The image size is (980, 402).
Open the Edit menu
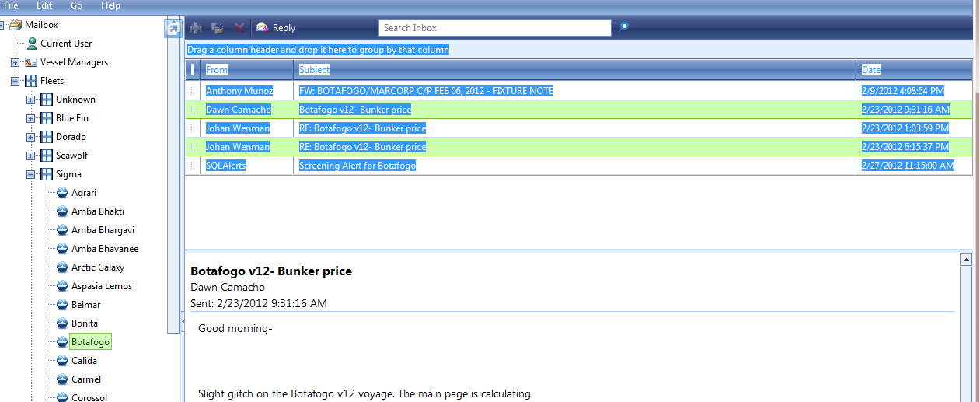click(x=44, y=5)
